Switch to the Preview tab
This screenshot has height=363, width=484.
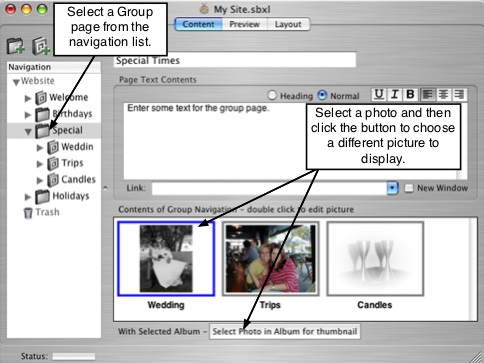point(244,24)
